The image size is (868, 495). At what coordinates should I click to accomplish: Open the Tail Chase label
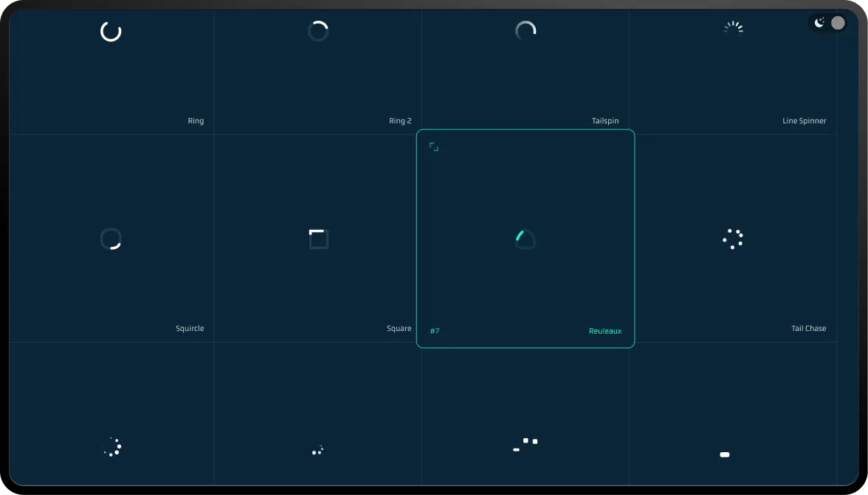809,328
